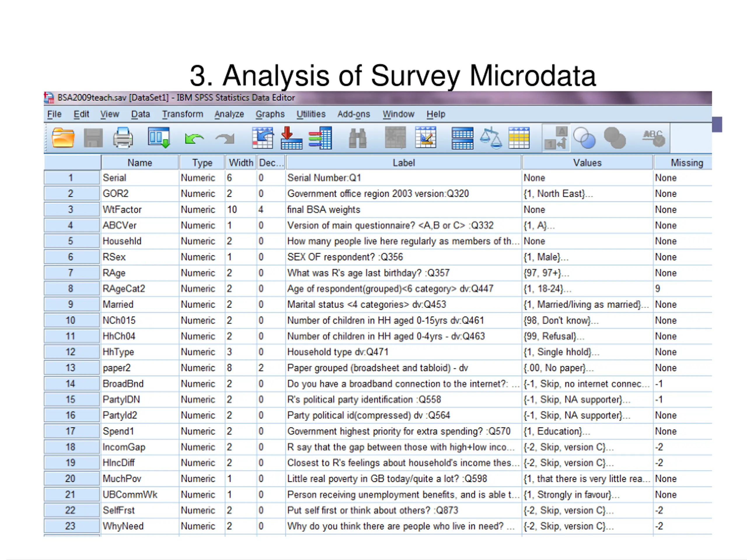Image resolution: width=747 pixels, height=560 pixels.
Task: Click the Label column header
Action: tap(404, 163)
